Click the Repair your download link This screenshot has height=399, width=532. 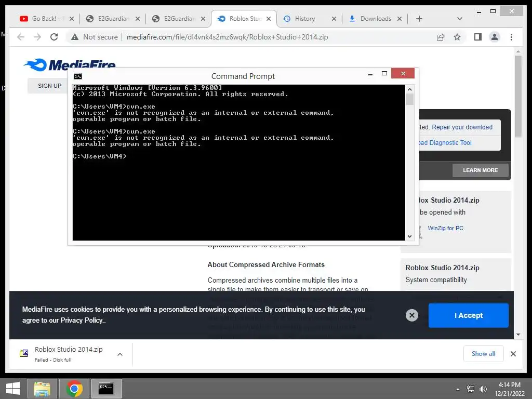[462, 127]
